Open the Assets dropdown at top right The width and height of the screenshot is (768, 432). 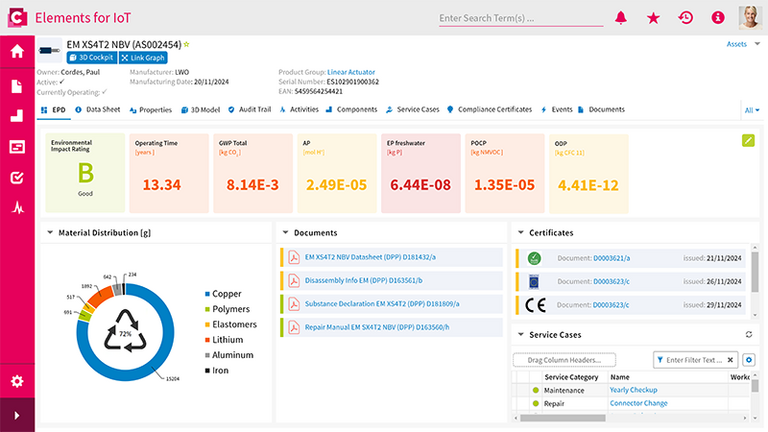click(x=743, y=44)
